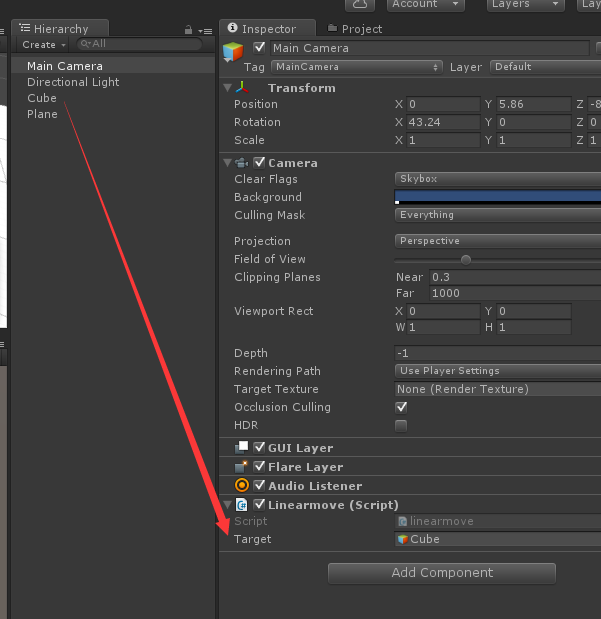Click the Linearmove script component icon
601x619 pixels.
243,505
